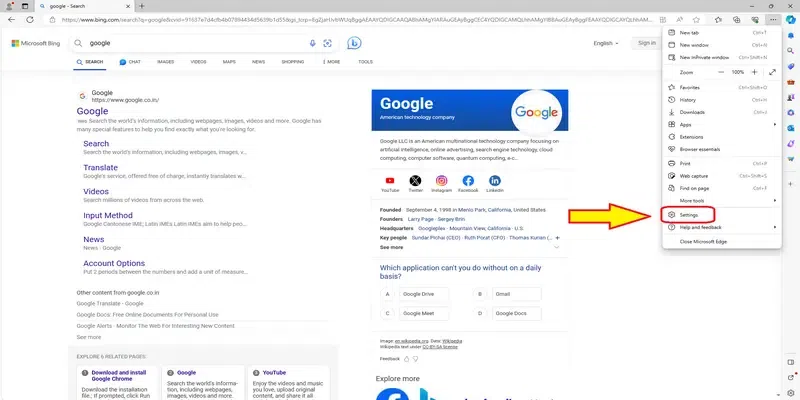Go back with the back arrow
The height and width of the screenshot is (400, 800).
tap(11, 19)
